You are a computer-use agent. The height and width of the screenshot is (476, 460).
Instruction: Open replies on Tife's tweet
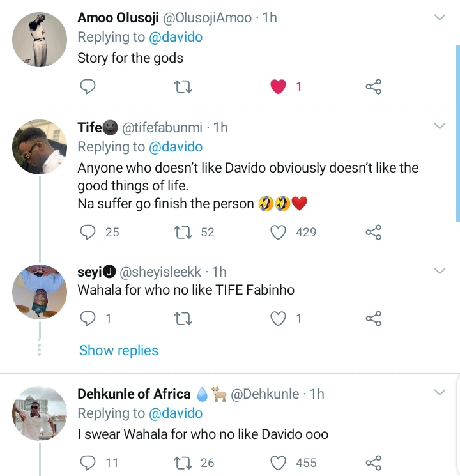[88, 232]
